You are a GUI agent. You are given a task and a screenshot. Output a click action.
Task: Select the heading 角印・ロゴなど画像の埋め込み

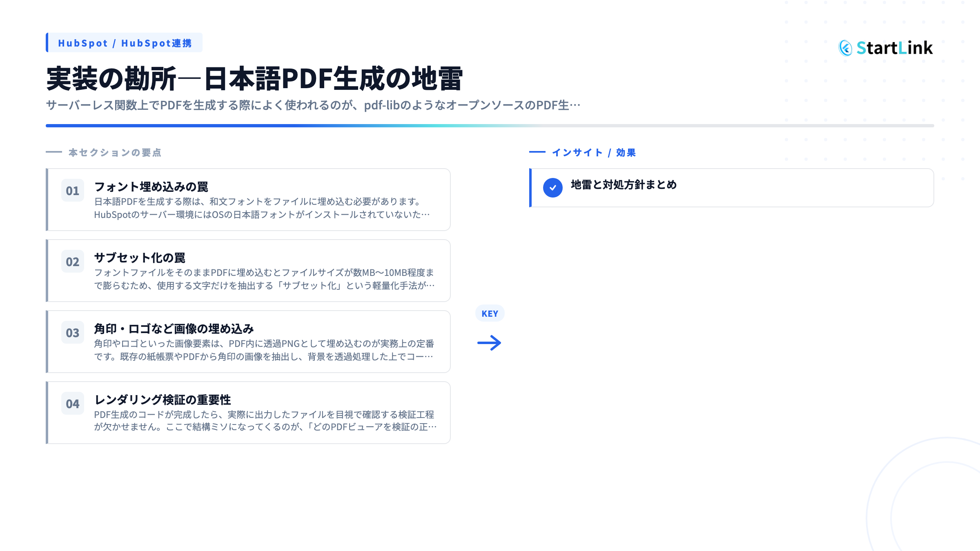[x=174, y=329]
